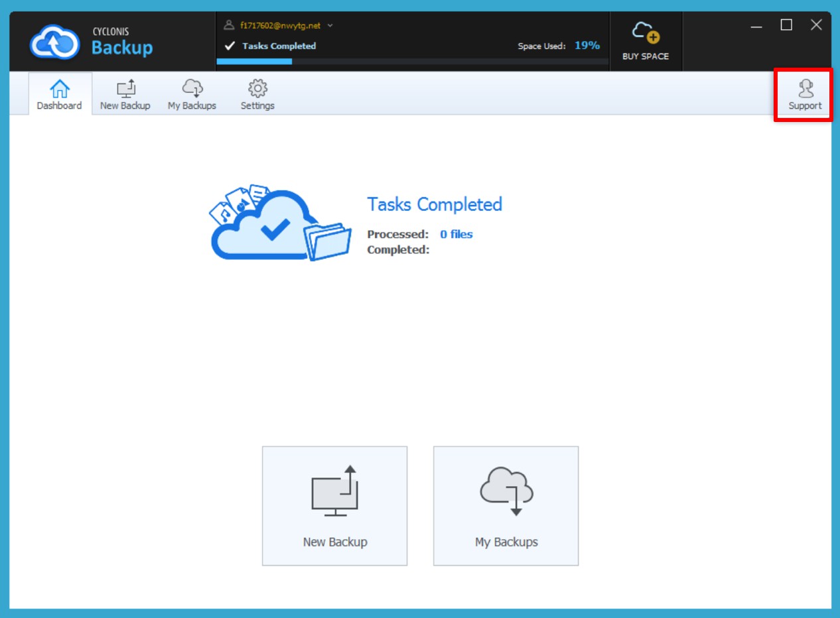Image resolution: width=840 pixels, height=618 pixels.
Task: Click the Cyclonis Backup cloud logo
Action: 54,42
